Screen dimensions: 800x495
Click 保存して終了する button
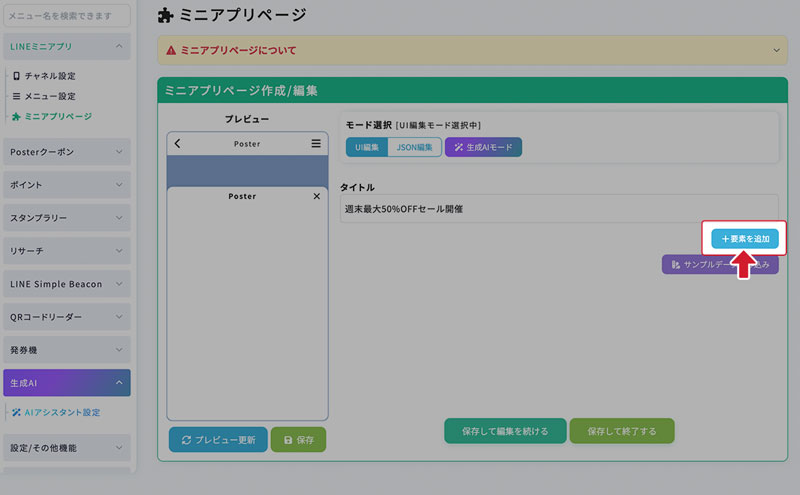click(x=622, y=431)
